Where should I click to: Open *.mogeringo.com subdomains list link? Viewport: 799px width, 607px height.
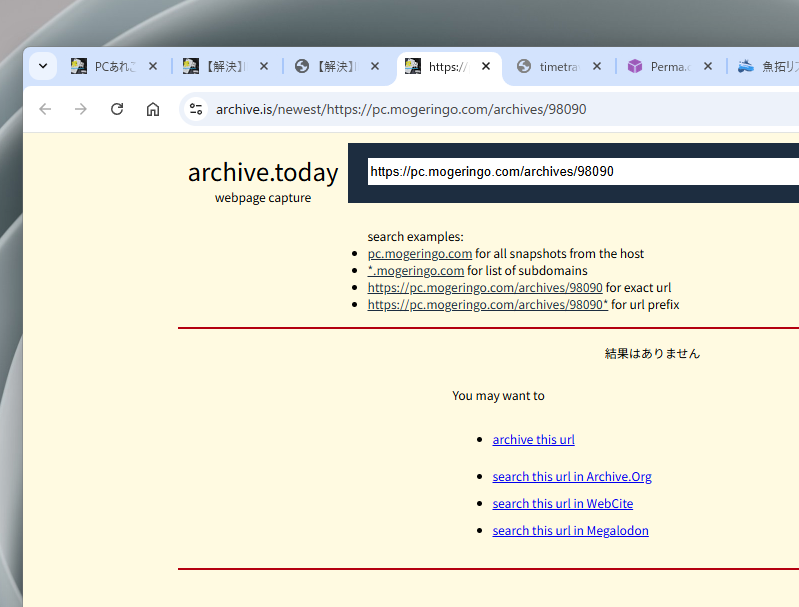point(416,271)
